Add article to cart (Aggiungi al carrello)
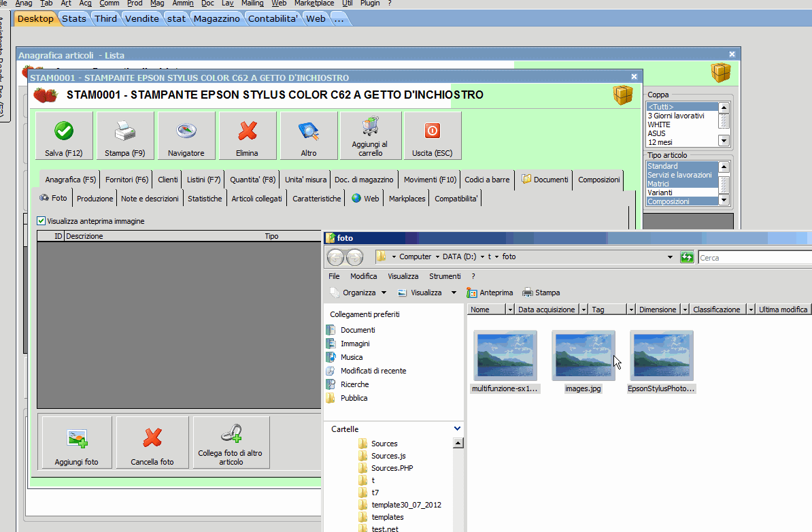 point(370,135)
